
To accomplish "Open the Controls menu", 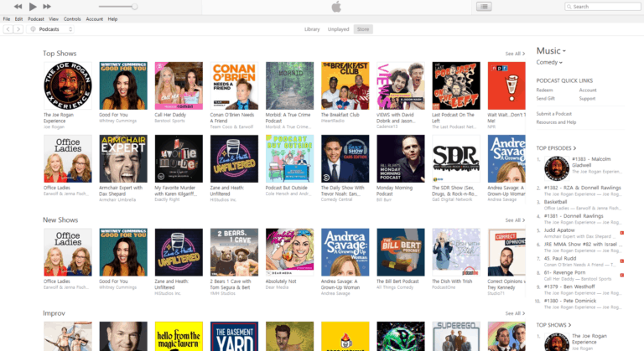I will click(72, 18).
